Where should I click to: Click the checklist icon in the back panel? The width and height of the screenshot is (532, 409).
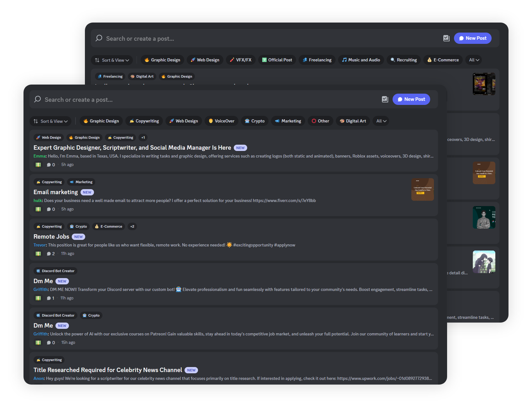(x=446, y=38)
